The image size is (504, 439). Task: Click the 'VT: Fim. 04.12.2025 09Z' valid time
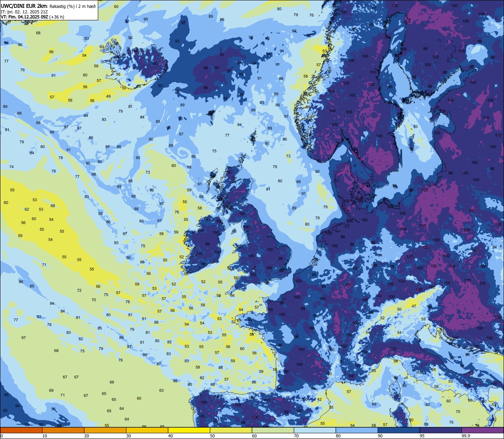[24, 17]
